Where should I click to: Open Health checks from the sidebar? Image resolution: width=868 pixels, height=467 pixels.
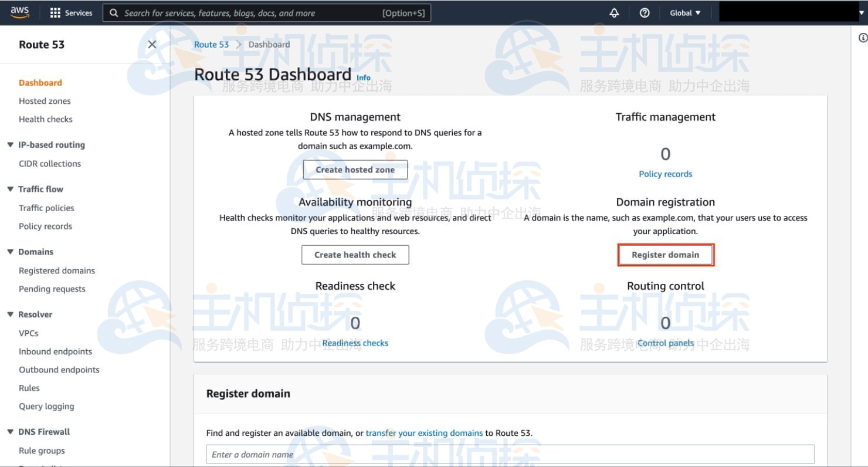46,119
